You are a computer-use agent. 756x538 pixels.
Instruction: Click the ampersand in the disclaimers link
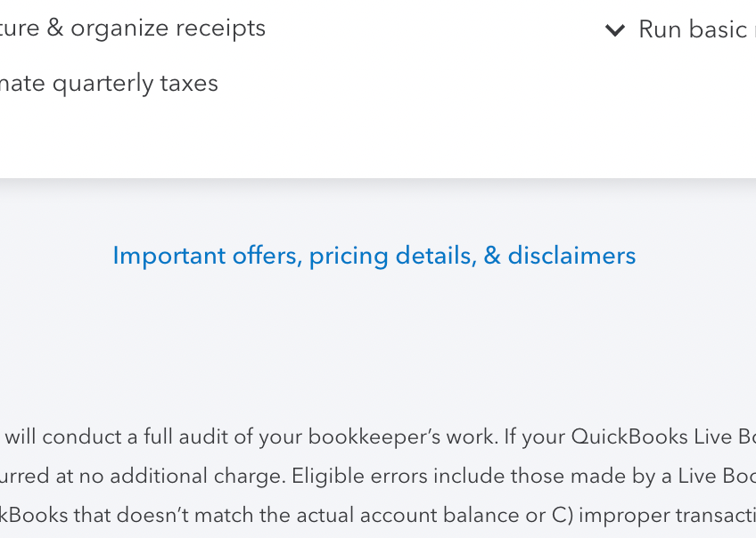[x=492, y=256]
